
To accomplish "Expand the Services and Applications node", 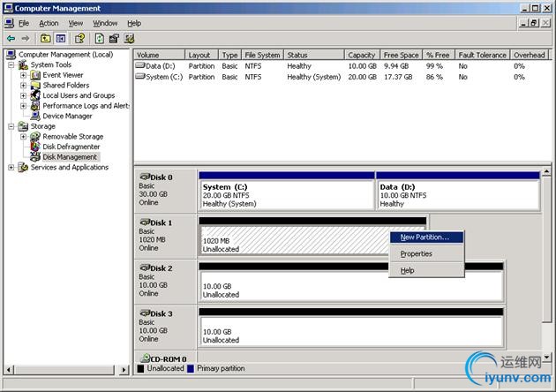I will 11,168.
